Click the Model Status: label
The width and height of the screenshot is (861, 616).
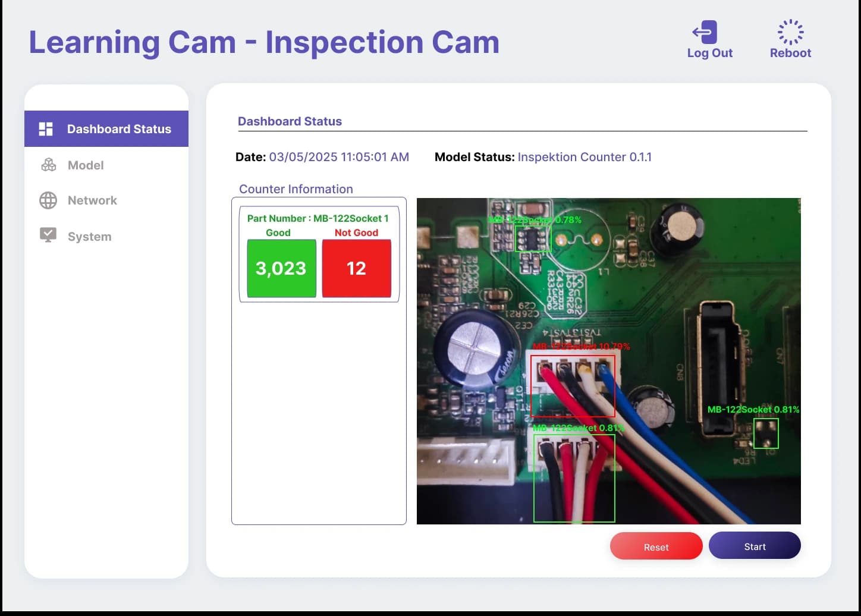[475, 157]
